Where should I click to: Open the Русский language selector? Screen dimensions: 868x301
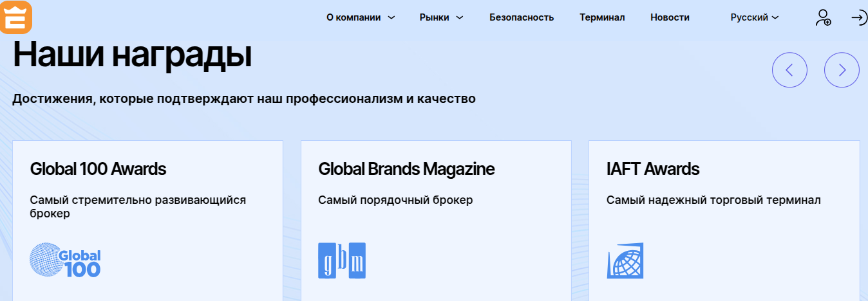coord(755,17)
